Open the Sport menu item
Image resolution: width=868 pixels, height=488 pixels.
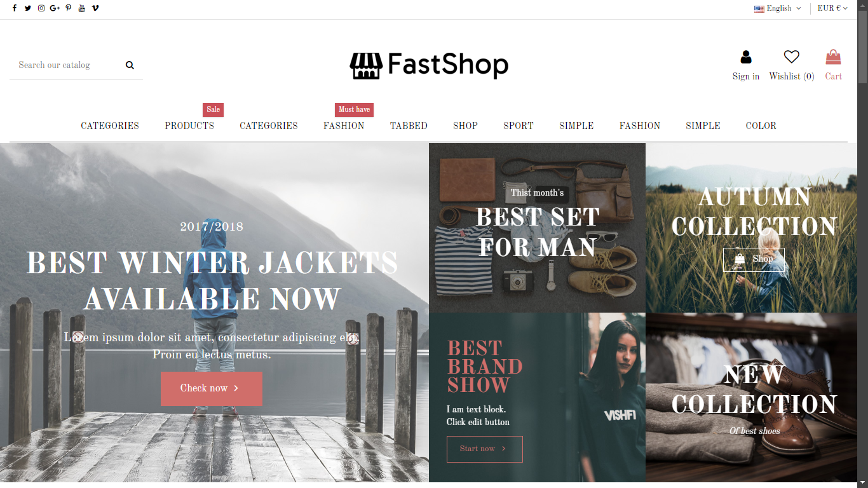(519, 126)
